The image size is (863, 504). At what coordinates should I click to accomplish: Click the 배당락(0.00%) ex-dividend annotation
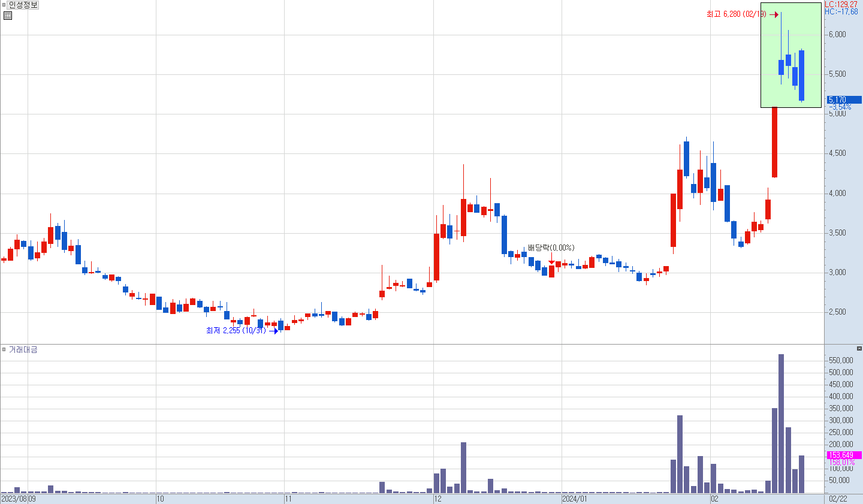(x=551, y=248)
